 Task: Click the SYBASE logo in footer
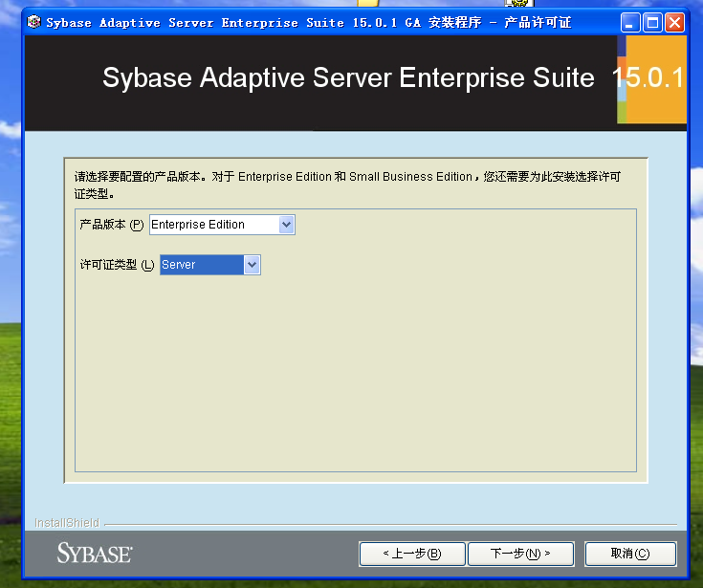pos(95,553)
